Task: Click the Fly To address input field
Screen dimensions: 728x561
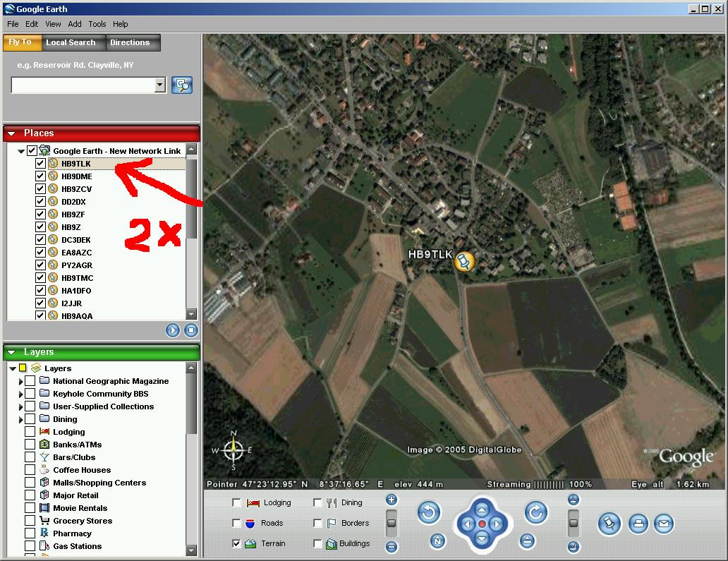Action: [x=83, y=85]
